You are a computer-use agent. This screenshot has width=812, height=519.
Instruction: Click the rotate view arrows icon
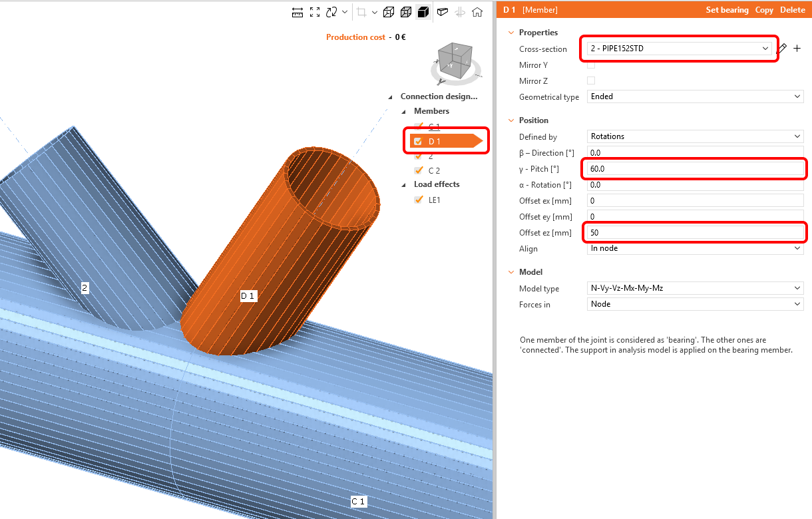click(331, 12)
